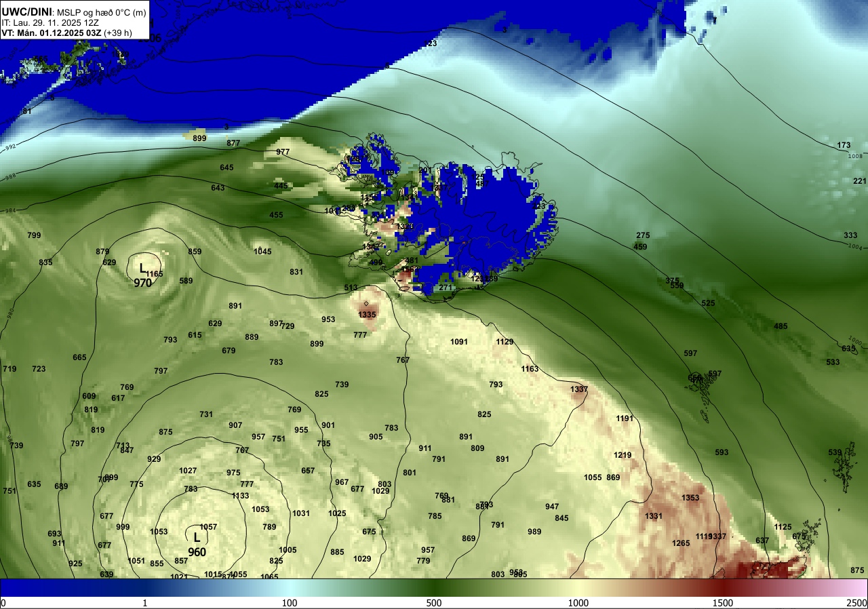Click the 539 height value
The width and height of the screenshot is (868, 609).
835,452
